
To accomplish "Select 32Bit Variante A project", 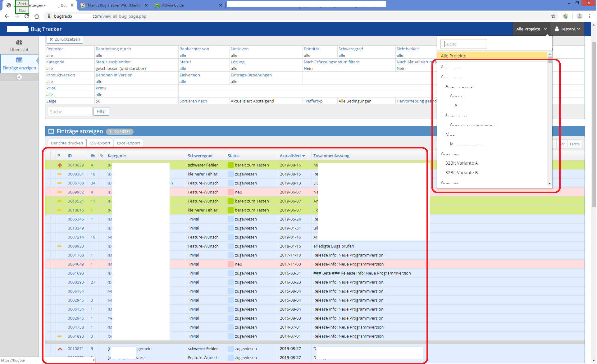I will tap(462, 163).
